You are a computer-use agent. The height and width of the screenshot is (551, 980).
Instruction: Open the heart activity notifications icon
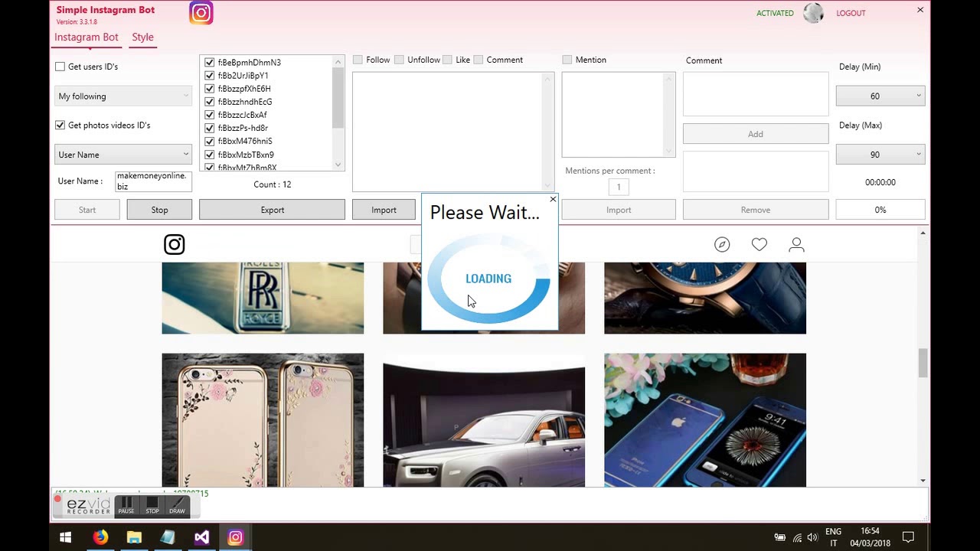tap(759, 244)
